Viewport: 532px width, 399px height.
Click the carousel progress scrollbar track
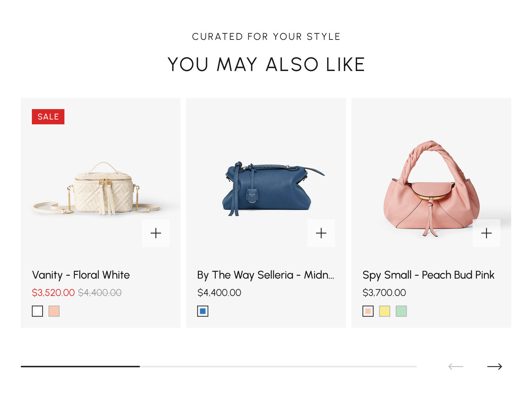pyautogui.click(x=277, y=366)
